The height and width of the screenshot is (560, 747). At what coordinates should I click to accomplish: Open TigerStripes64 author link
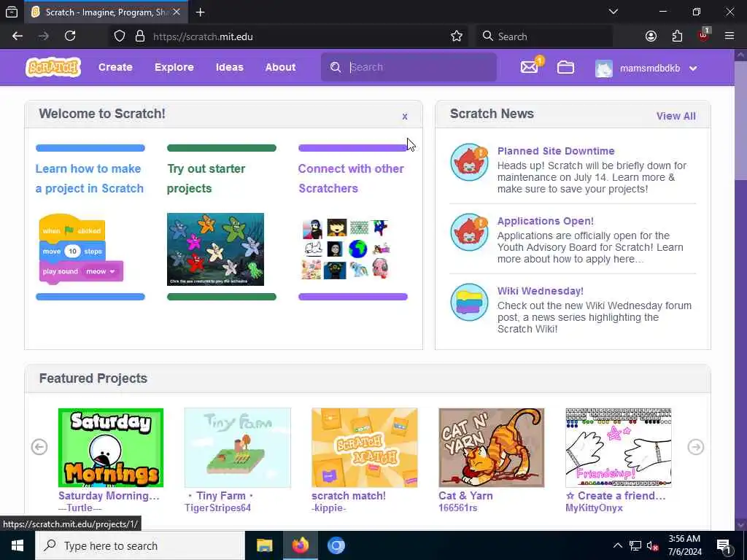click(217, 507)
